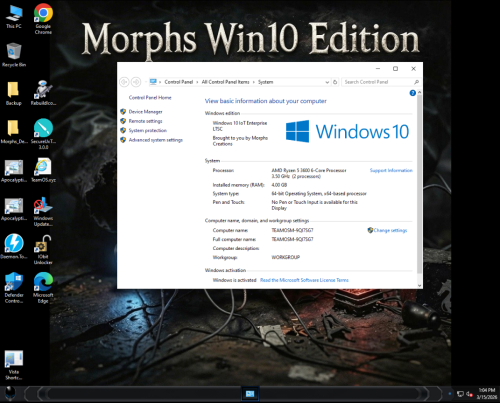The height and width of the screenshot is (403, 500).
Task: Open Device Manager from sidebar
Action: click(x=145, y=112)
